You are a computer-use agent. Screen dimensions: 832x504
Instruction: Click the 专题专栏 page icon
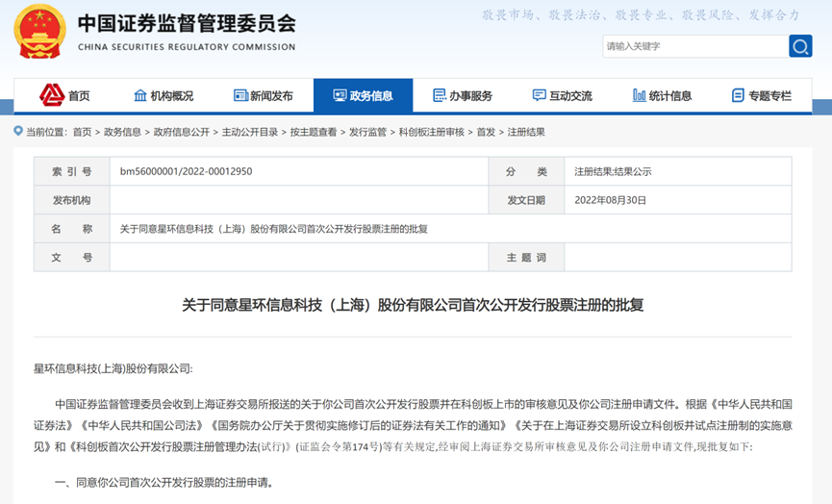coord(738,95)
